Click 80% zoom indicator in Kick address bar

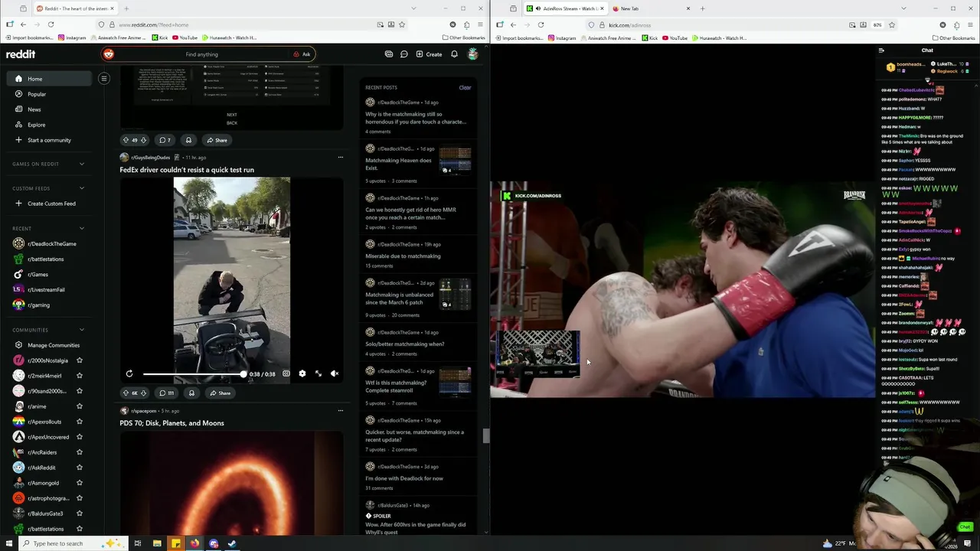pos(877,24)
